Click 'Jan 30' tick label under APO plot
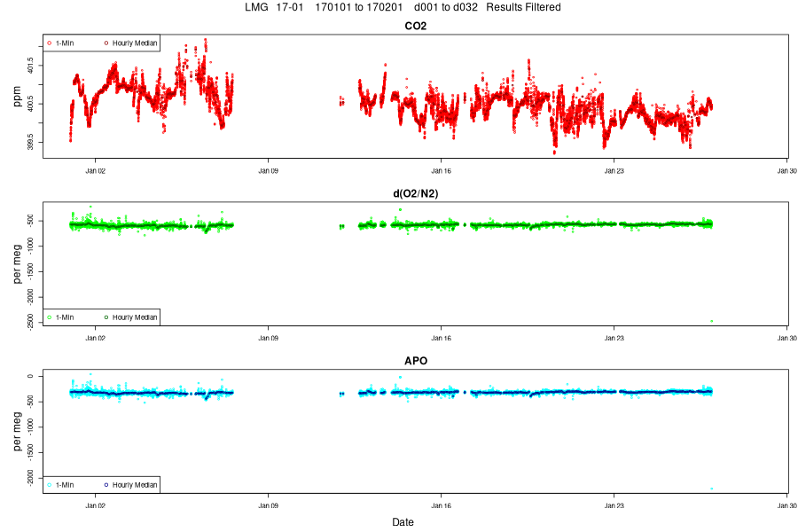Viewport: 798px width, 532px height. (787, 505)
